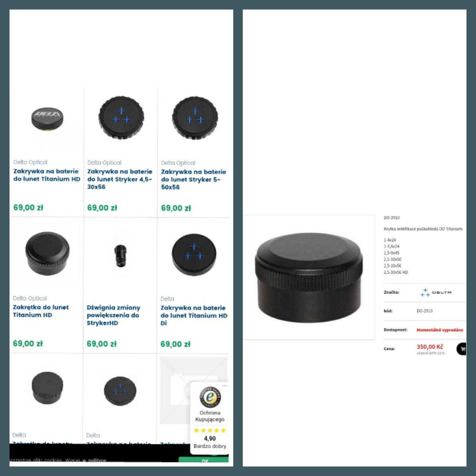Click the green OK cookie button

coord(204,460)
